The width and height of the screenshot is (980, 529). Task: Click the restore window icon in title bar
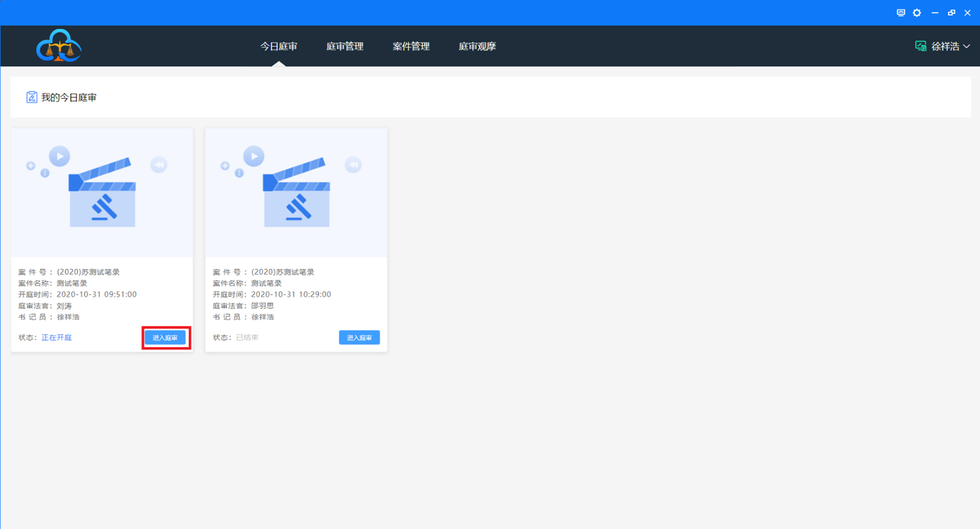click(x=951, y=12)
